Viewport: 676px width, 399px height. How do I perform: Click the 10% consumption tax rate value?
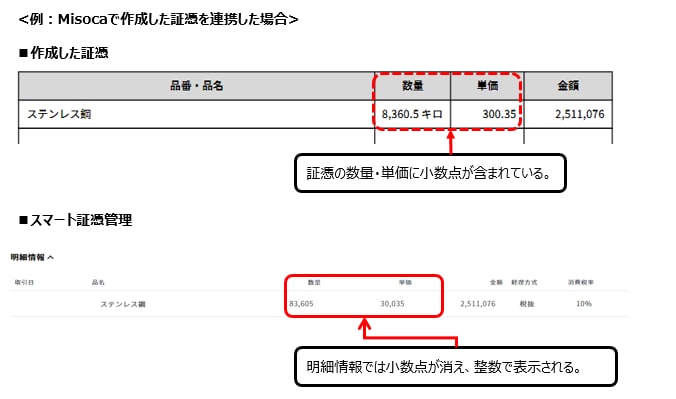pos(584,304)
